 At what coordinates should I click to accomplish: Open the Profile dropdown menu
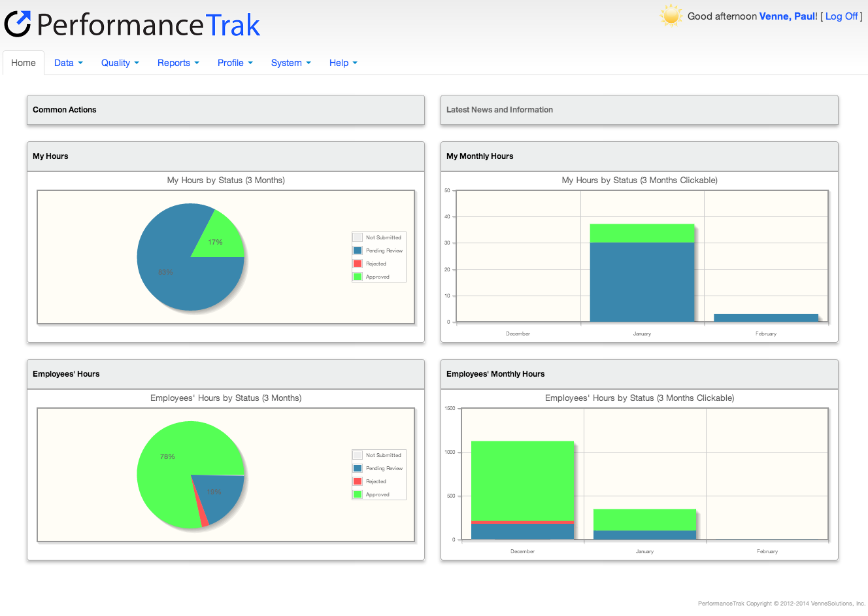pos(235,63)
